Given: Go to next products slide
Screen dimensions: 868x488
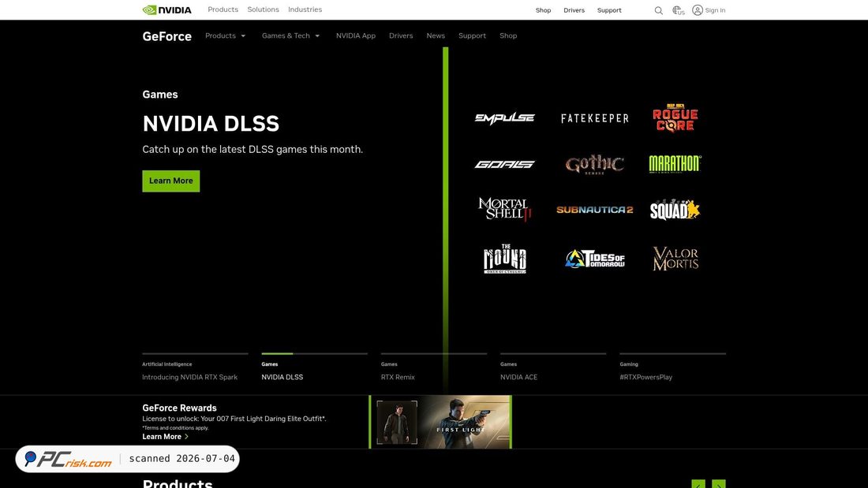Looking at the screenshot, I should (719, 484).
